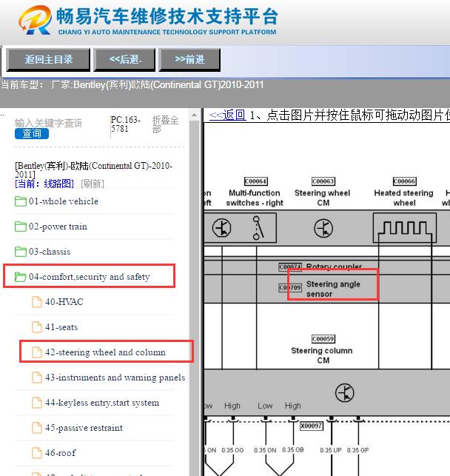Click the folder icon beside 01-whole vehicle
This screenshot has height=476, width=450.
click(x=20, y=201)
